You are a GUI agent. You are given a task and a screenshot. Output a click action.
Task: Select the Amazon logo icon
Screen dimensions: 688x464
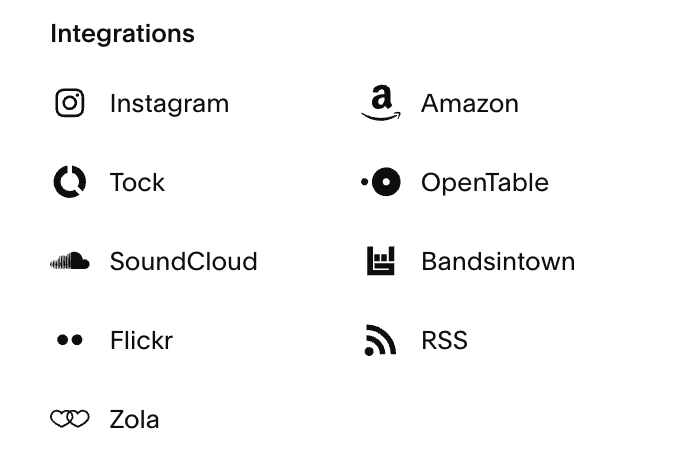pyautogui.click(x=381, y=103)
